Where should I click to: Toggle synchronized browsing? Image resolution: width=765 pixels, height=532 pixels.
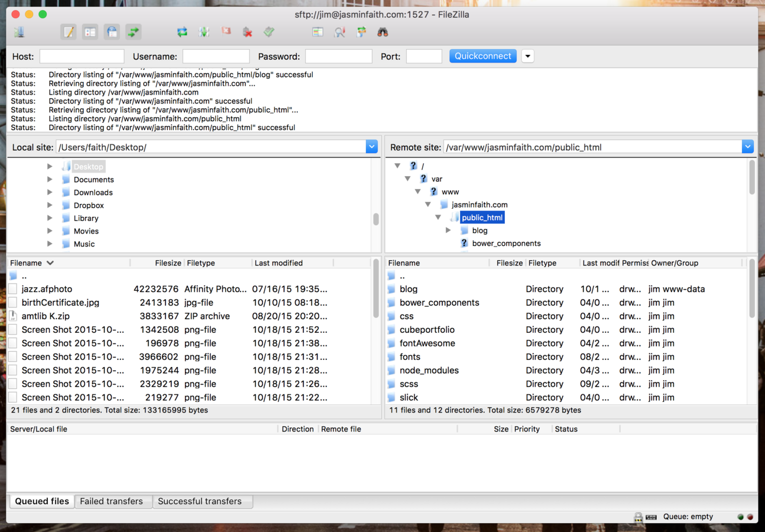361,32
